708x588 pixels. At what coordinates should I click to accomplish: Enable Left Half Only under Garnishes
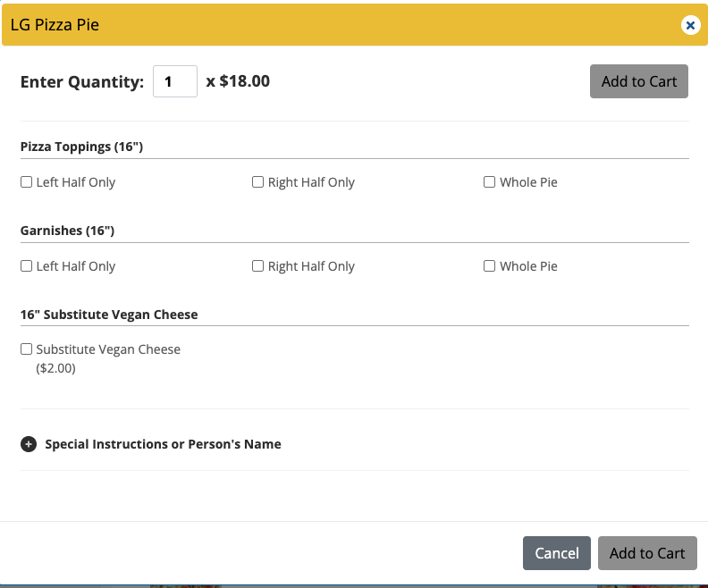tap(27, 266)
